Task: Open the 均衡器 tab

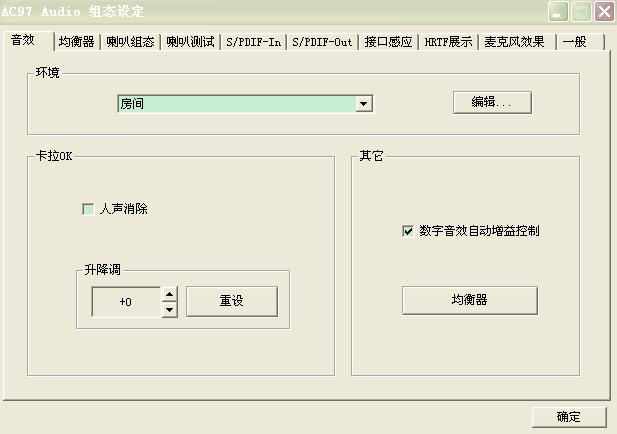Action: click(77, 42)
